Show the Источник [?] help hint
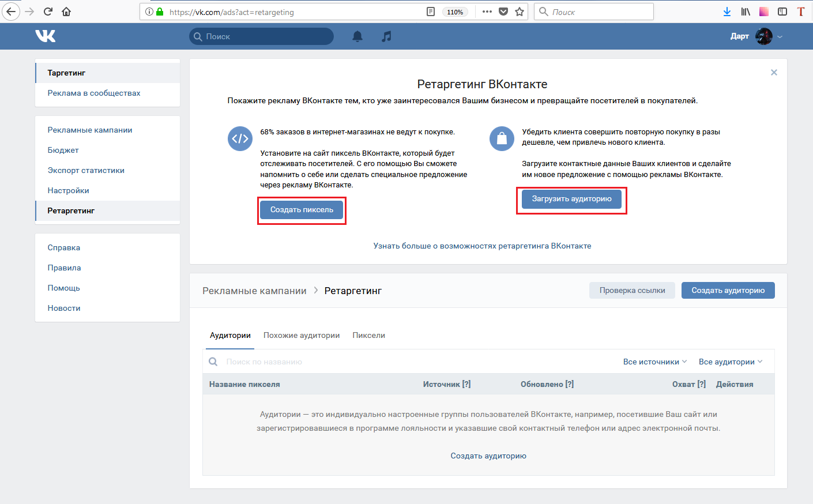The height and width of the screenshot is (504, 813). coord(466,384)
